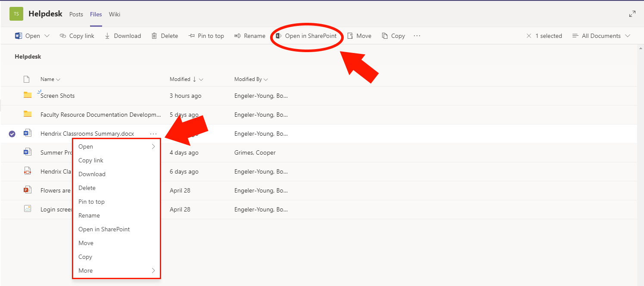644x286 pixels.
Task: Click the red video-file icon in the 6 days ago row
Action: click(28, 171)
